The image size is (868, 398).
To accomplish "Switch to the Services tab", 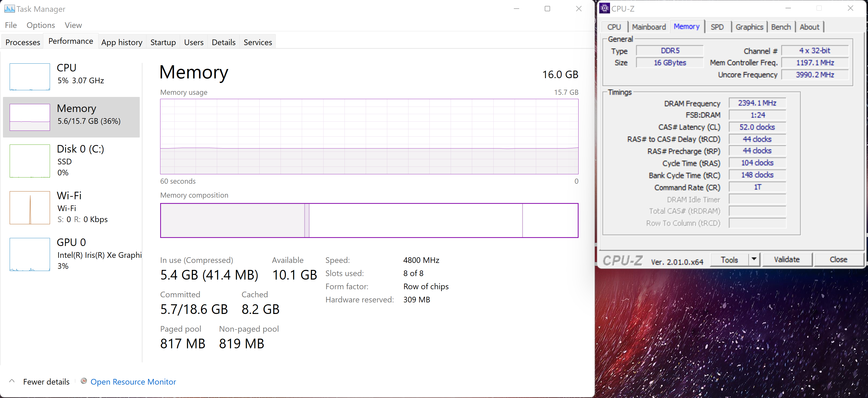I will (x=258, y=42).
